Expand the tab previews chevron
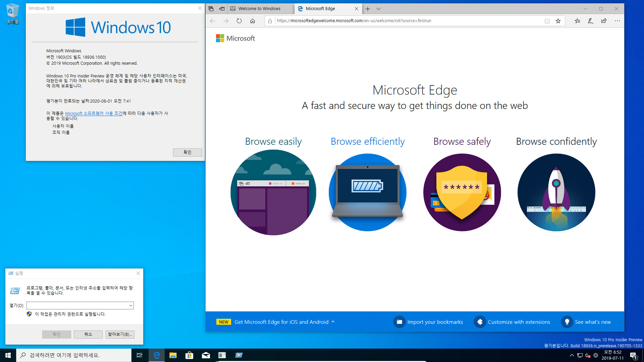The height and width of the screenshot is (362, 644). pos(378,9)
